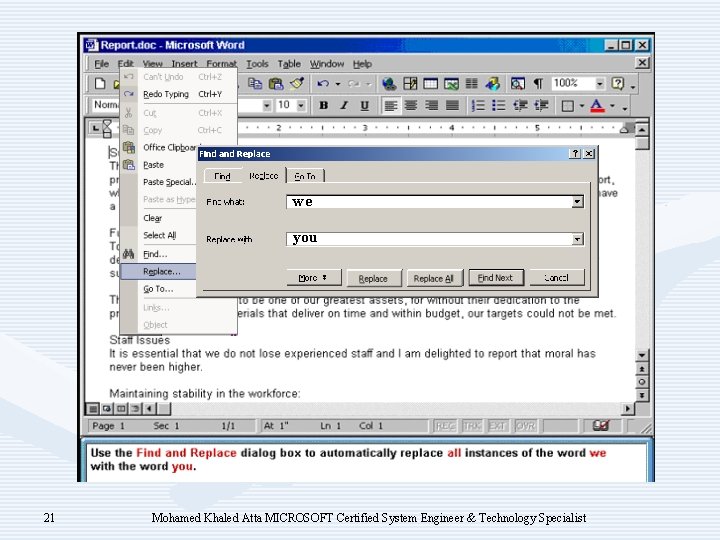Expand the Replace with dropdown arrow
This screenshot has height=540, width=720.
[x=577, y=239]
